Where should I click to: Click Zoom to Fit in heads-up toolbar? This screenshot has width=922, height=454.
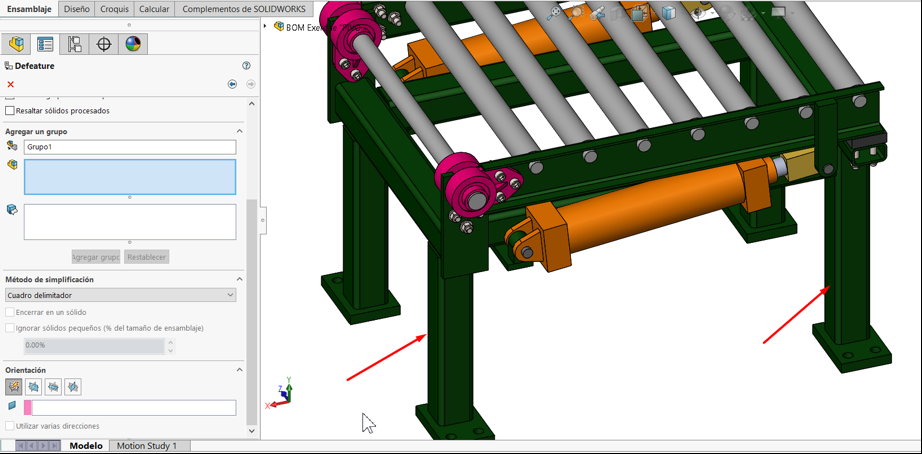tap(553, 13)
